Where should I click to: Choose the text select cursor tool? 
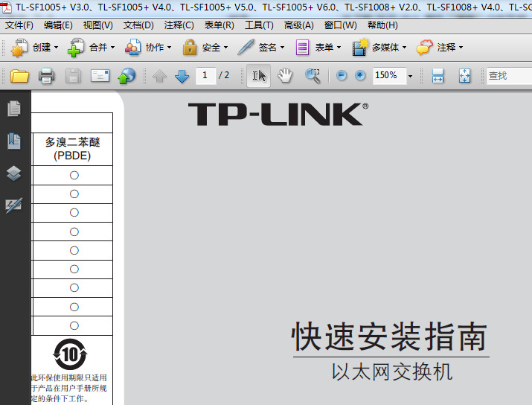pos(258,76)
